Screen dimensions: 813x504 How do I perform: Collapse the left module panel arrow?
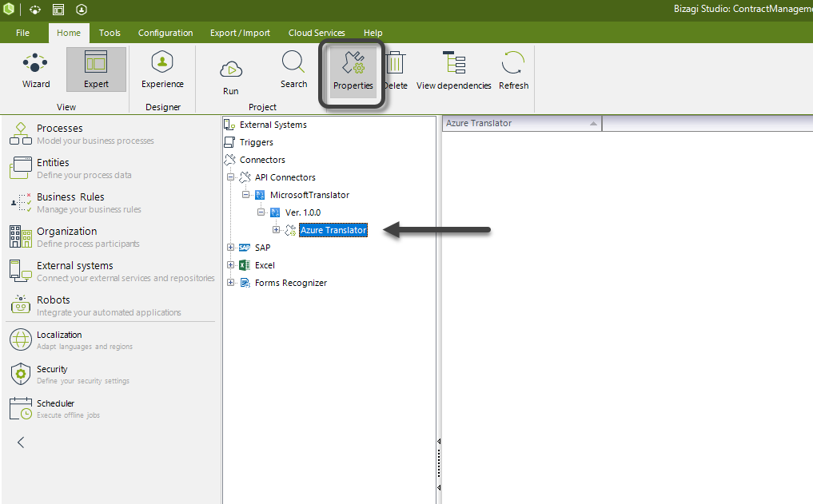tap(21, 442)
